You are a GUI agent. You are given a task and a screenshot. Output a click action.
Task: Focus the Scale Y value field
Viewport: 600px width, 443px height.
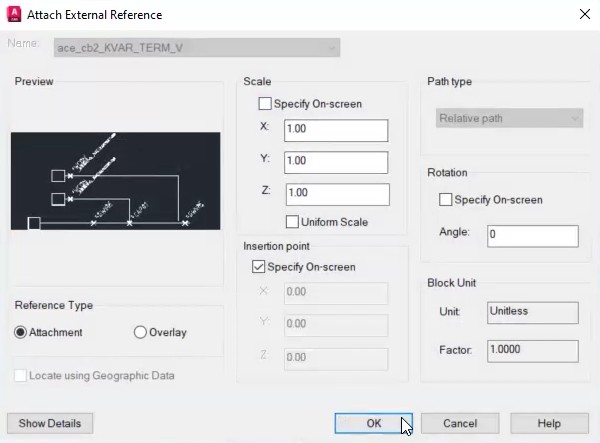coord(335,162)
